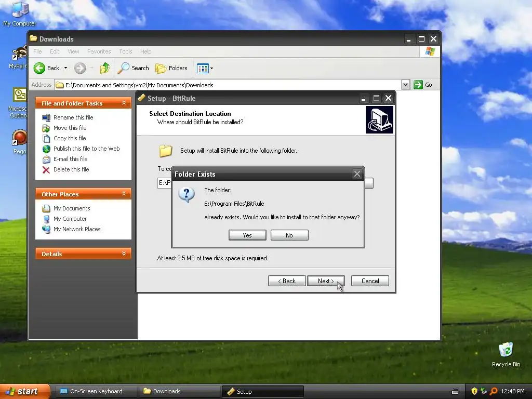The height and width of the screenshot is (399, 532).
Task: Toggle Folders pane in Explorer toolbar
Action: pyautogui.click(x=171, y=68)
